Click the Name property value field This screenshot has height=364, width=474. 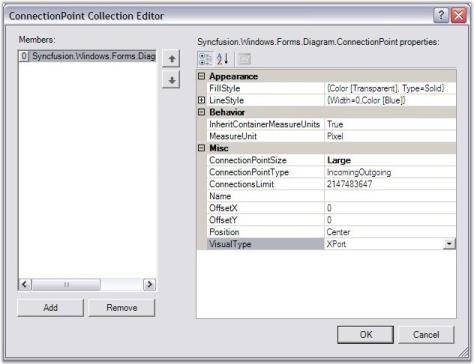tap(390, 196)
